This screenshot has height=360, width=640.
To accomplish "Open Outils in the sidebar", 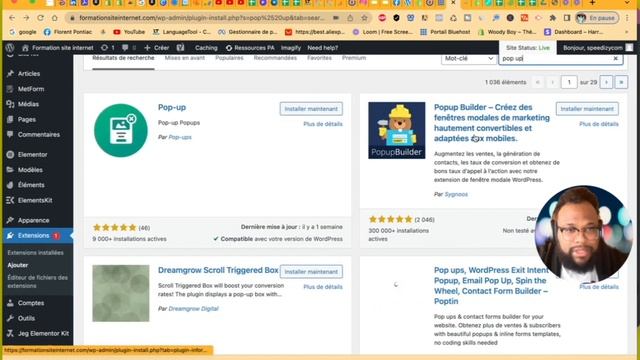I will pyautogui.click(x=26, y=318).
